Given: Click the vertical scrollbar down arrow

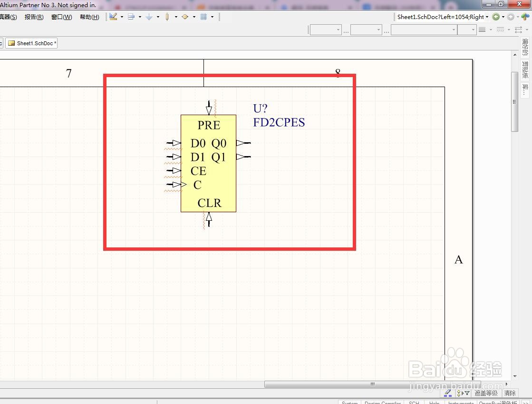Looking at the screenshot, I should [x=515, y=376].
